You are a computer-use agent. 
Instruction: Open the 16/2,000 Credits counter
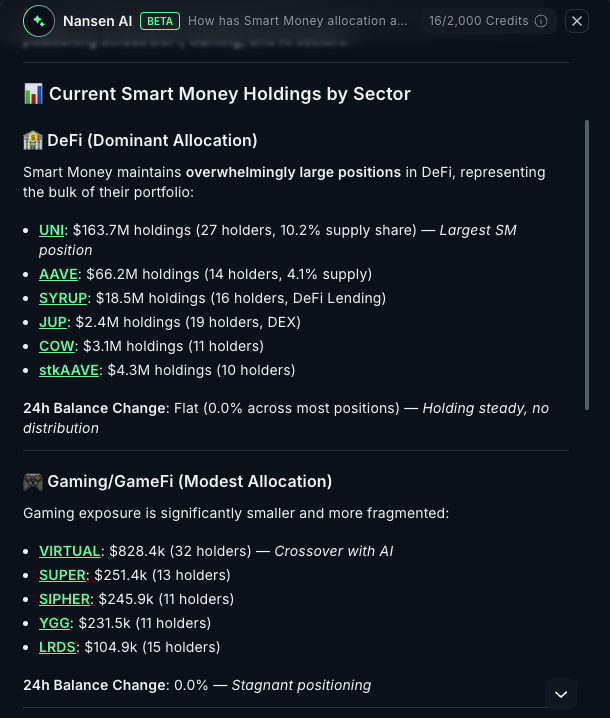click(x=478, y=21)
